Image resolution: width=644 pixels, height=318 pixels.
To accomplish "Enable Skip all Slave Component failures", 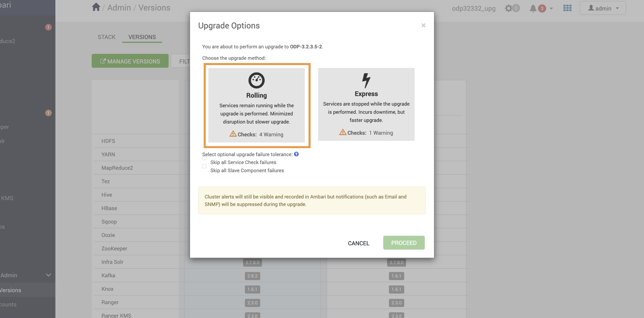I will click(204, 166).
